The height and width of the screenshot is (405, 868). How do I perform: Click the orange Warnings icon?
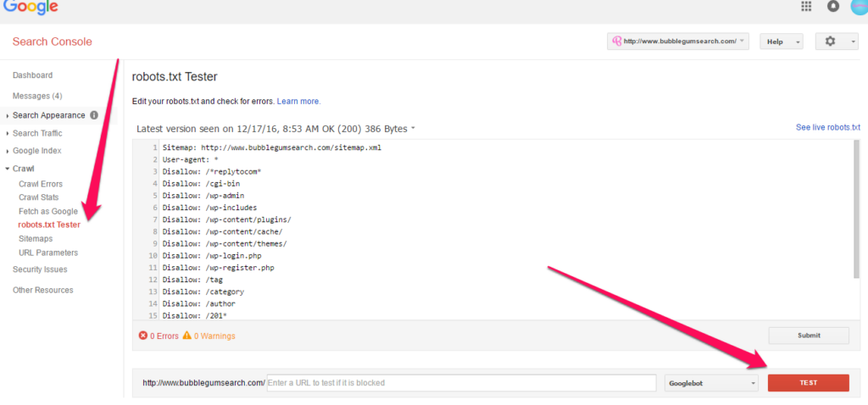[187, 336]
